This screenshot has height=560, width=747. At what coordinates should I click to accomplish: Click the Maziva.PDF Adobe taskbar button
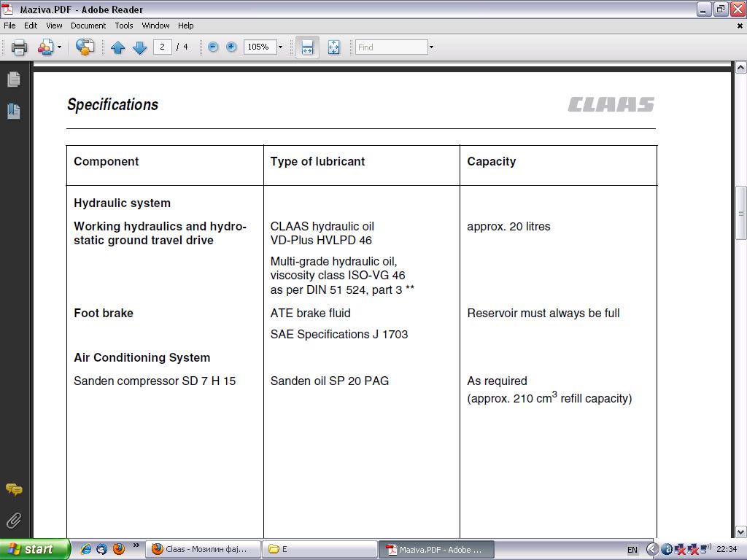[x=436, y=550]
